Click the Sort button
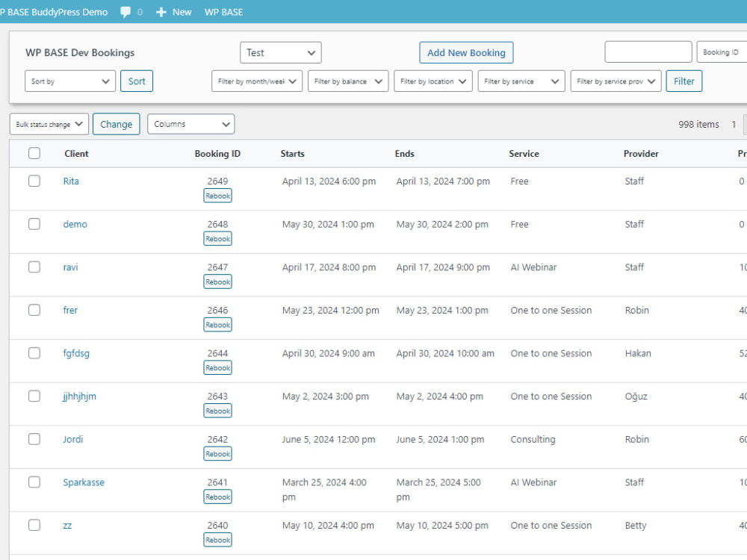 coord(137,81)
